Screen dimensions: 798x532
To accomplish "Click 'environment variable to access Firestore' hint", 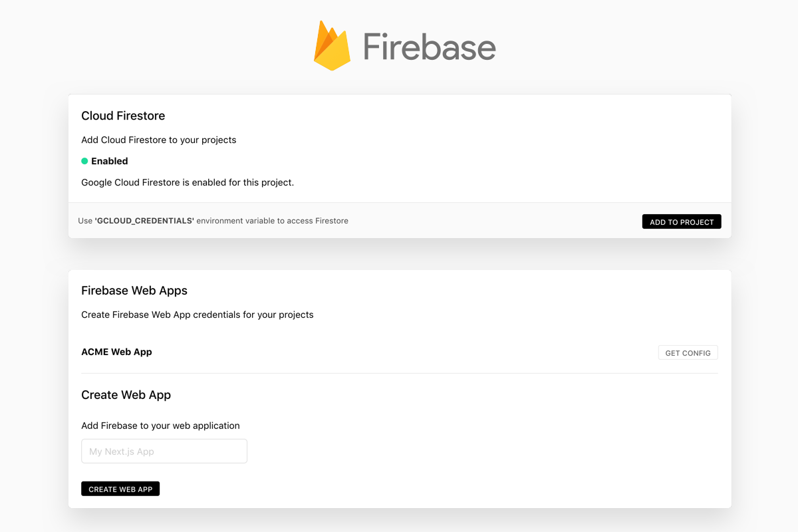I will tap(273, 221).
